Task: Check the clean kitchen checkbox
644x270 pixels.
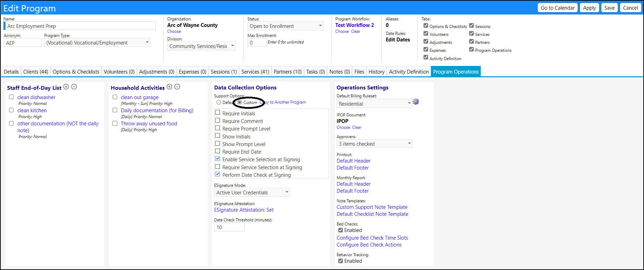Action: coord(11,110)
